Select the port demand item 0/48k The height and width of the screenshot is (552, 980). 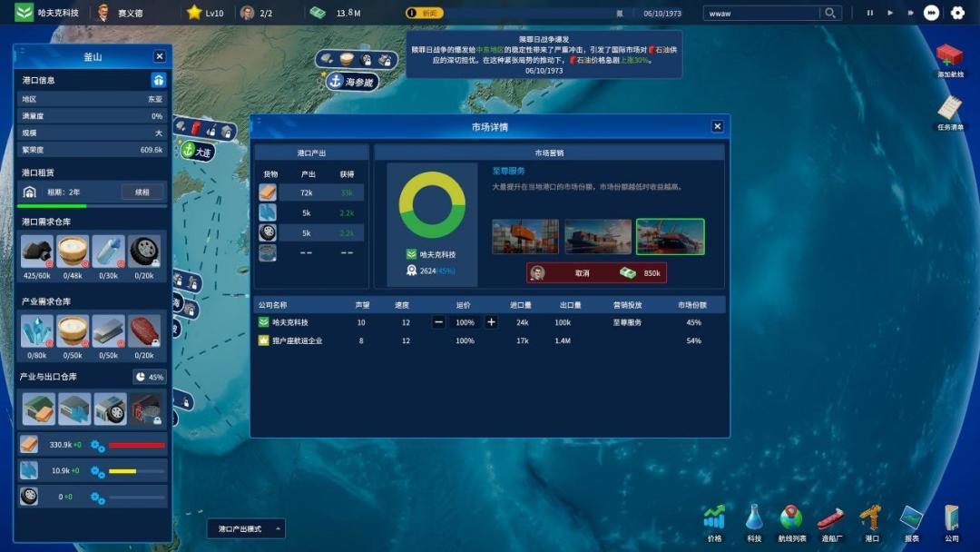73,251
